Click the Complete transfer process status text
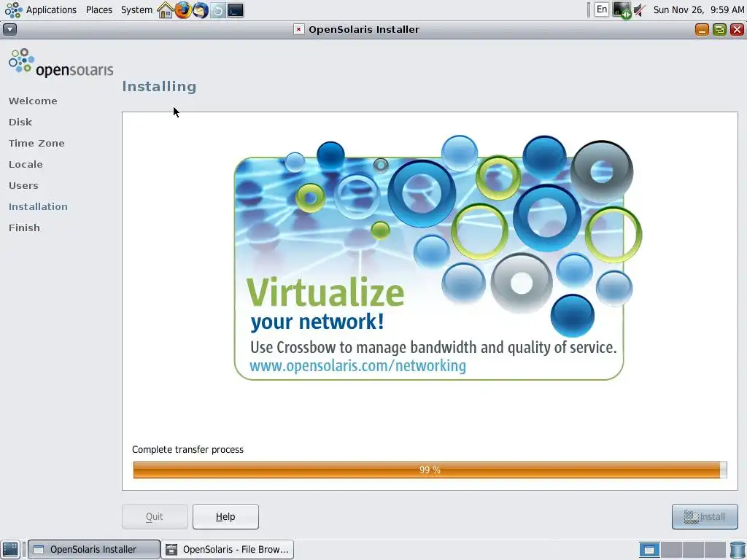The height and width of the screenshot is (560, 747). point(187,449)
